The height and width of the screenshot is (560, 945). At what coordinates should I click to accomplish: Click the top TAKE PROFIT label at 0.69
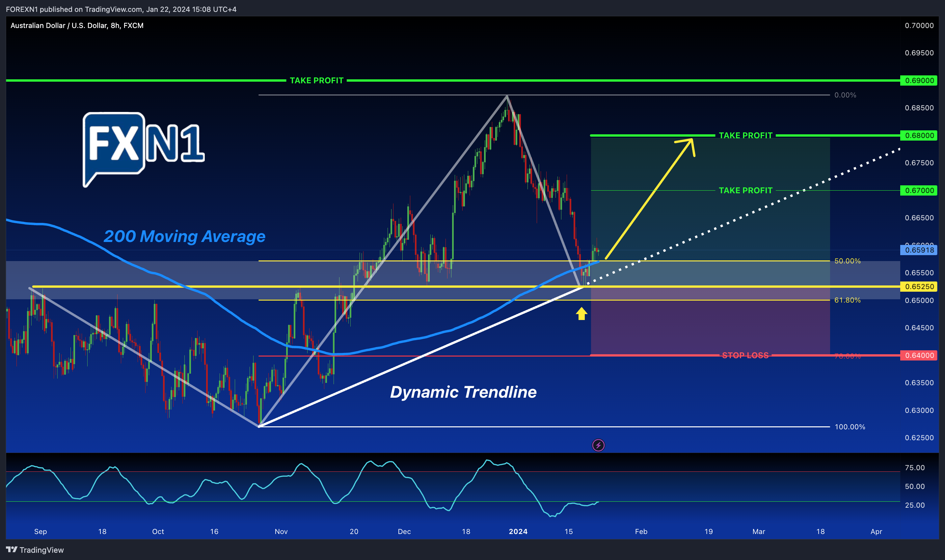coord(317,80)
